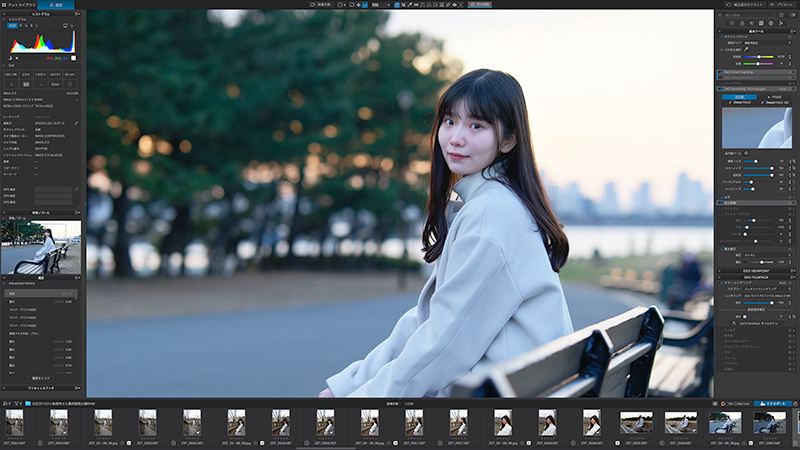Click the Reset corrections button at top right
The height and width of the screenshot is (450, 800).
pos(745,5)
